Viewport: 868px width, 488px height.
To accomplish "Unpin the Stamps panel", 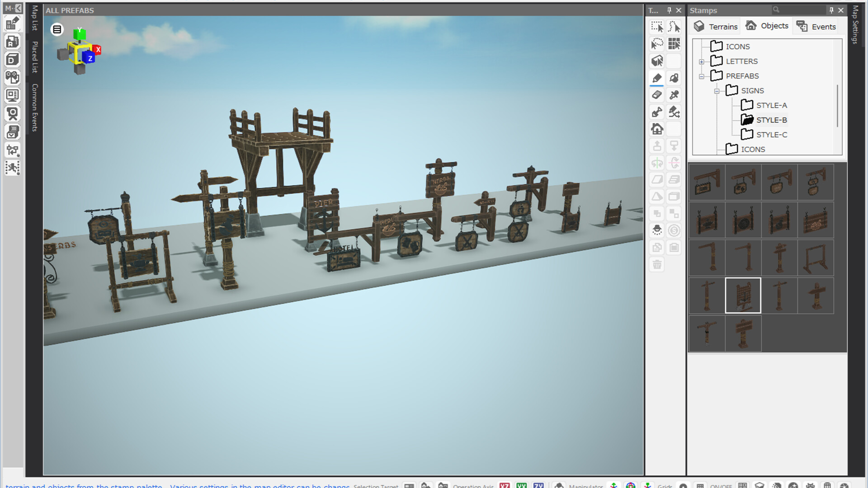I will click(x=831, y=10).
